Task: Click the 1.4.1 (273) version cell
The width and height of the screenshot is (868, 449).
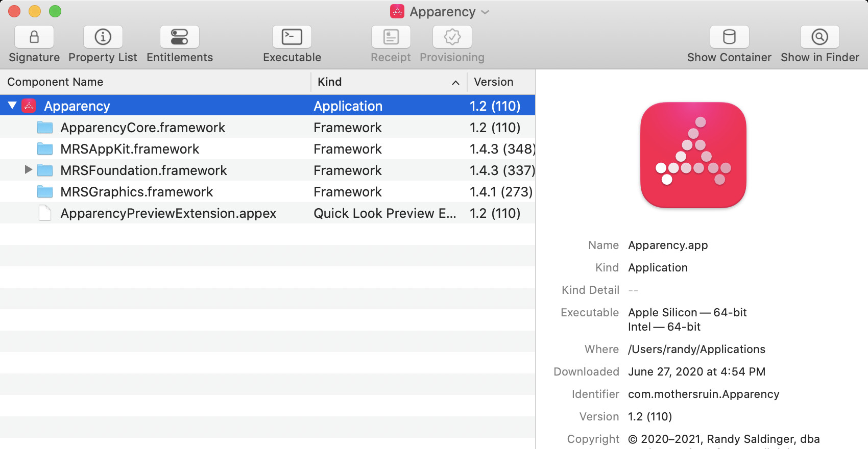Action: click(x=501, y=192)
